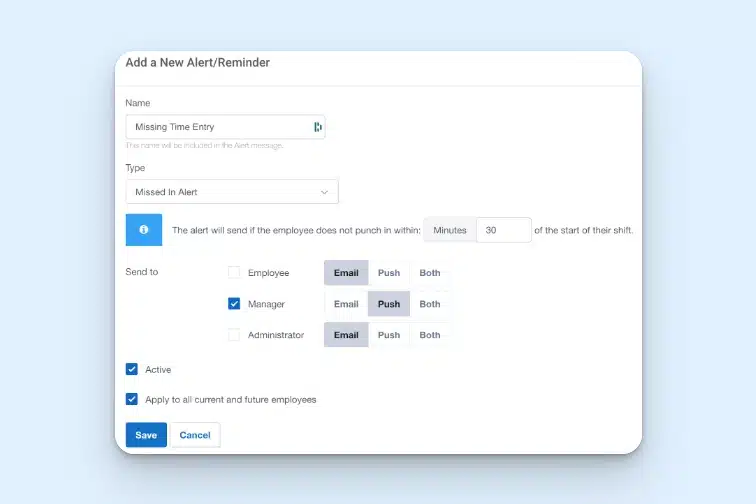Tick the Employee checkbox

[x=234, y=273]
